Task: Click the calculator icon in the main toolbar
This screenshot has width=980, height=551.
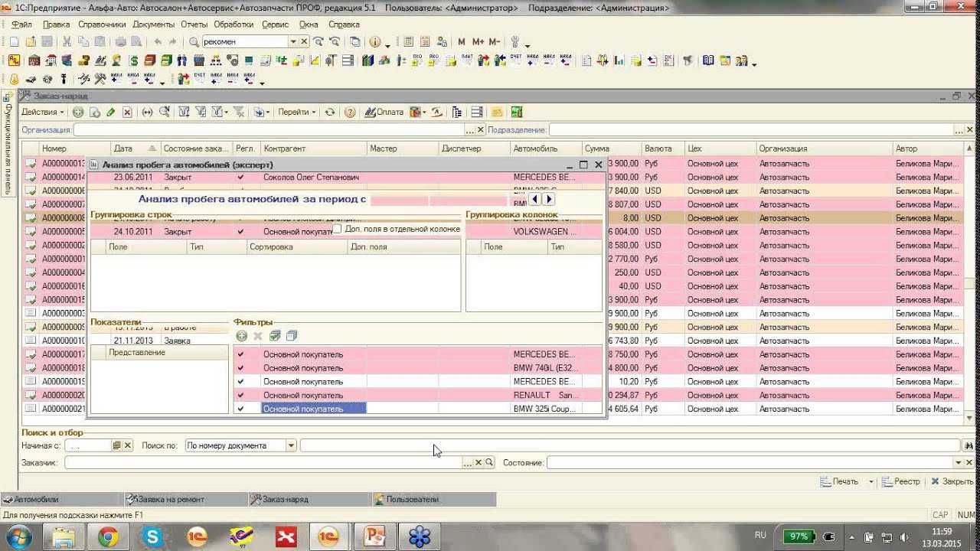Action: pos(408,42)
